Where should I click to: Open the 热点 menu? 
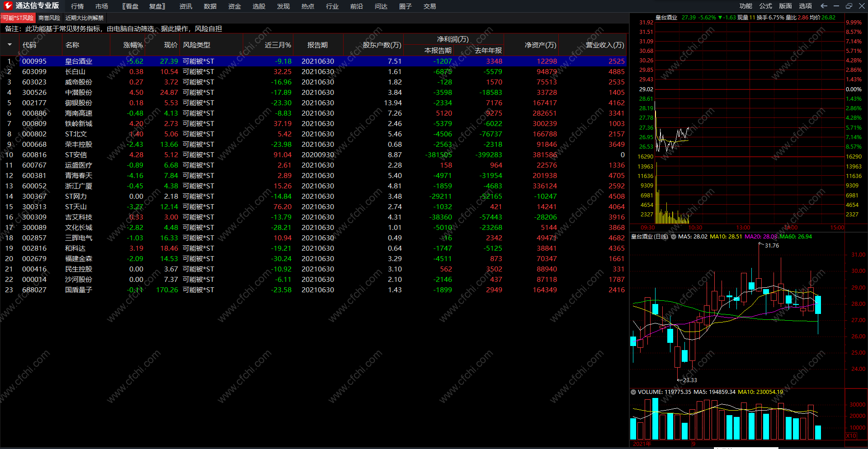coord(308,6)
